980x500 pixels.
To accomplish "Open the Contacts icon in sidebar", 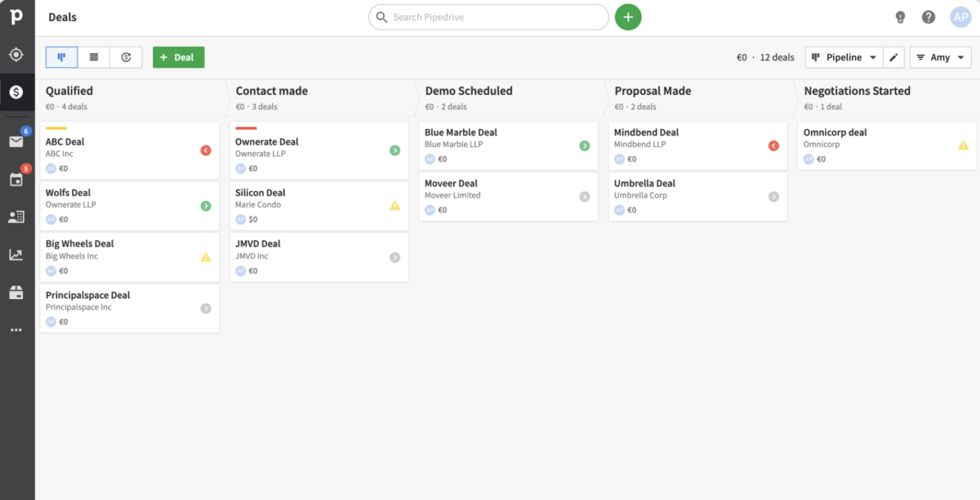I will [17, 217].
